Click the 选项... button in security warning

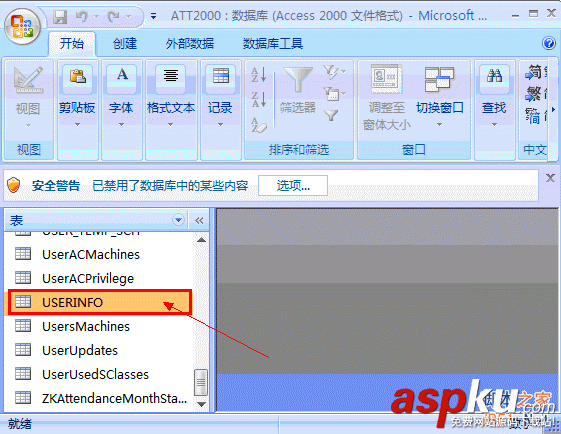tap(293, 185)
